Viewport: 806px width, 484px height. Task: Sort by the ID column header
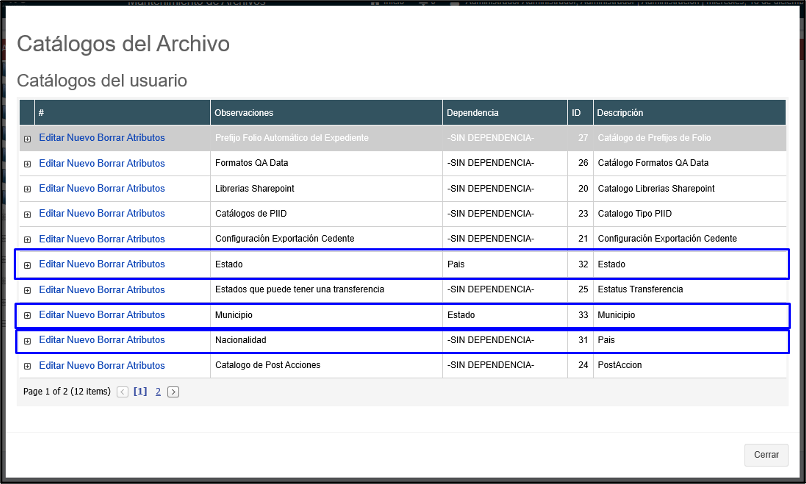pos(576,113)
